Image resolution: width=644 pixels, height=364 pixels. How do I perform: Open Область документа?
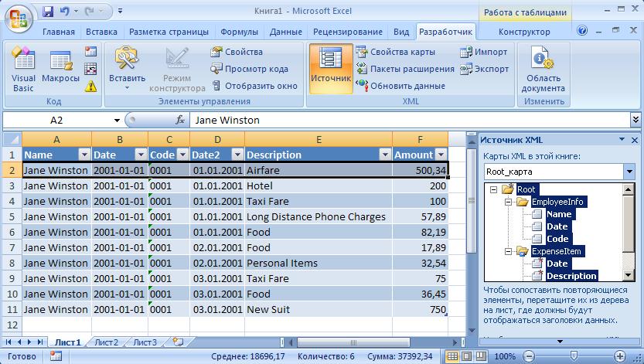coord(543,69)
